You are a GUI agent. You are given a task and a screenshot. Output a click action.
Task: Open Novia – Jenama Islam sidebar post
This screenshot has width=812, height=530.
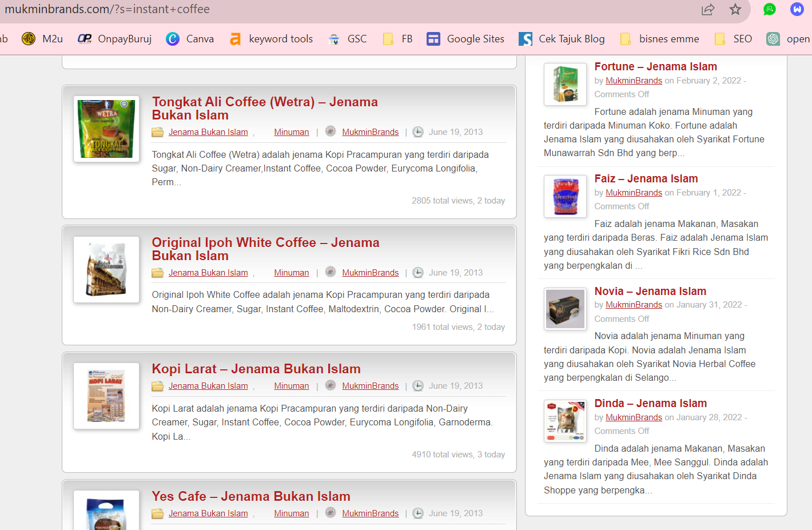pyautogui.click(x=651, y=291)
